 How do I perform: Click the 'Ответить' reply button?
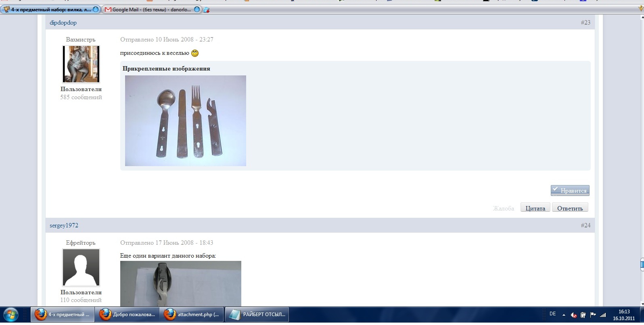click(570, 208)
